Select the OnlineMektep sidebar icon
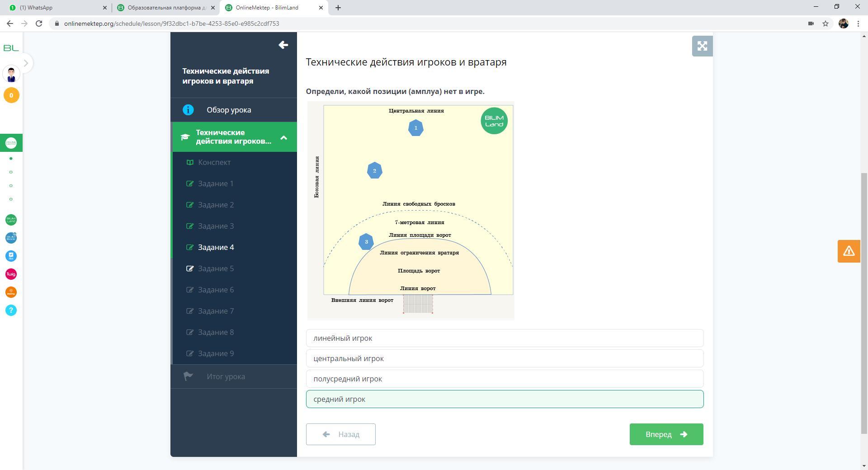 coord(11,143)
